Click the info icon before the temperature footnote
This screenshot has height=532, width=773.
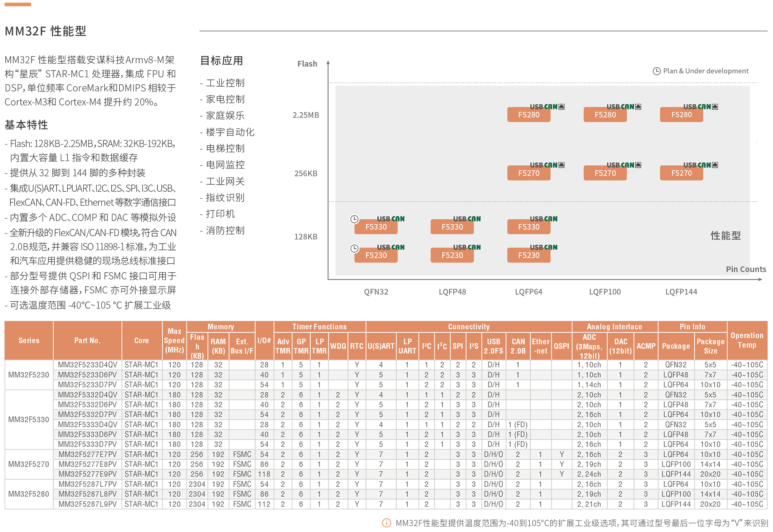click(386, 523)
